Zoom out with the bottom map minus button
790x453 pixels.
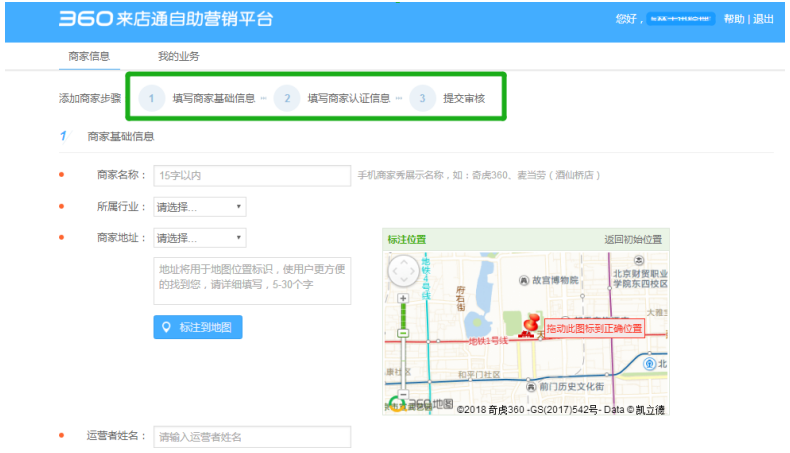403,394
